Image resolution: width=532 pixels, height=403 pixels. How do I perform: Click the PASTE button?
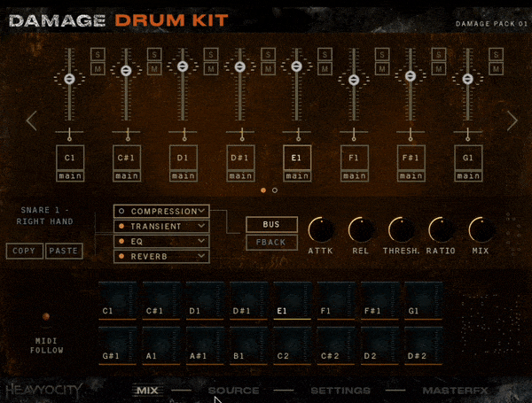64,252
